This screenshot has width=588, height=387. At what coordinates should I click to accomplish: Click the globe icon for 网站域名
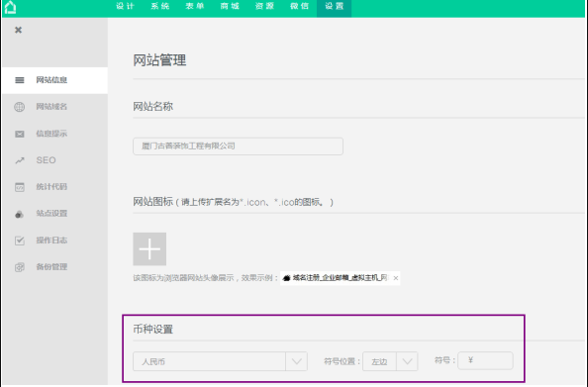pyautogui.click(x=20, y=107)
